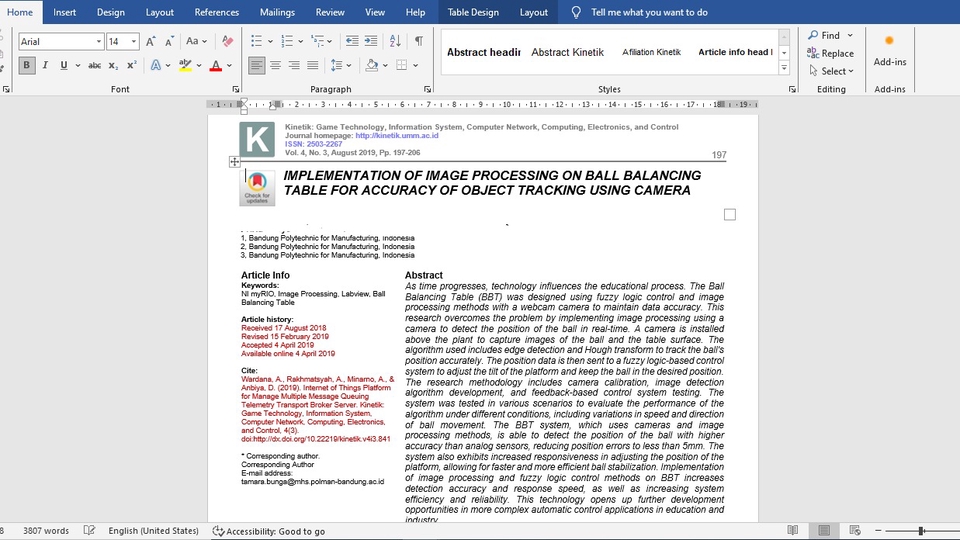This screenshot has width=960, height=540.
Task: Open highlight color dropdown arrow
Action: point(199,65)
